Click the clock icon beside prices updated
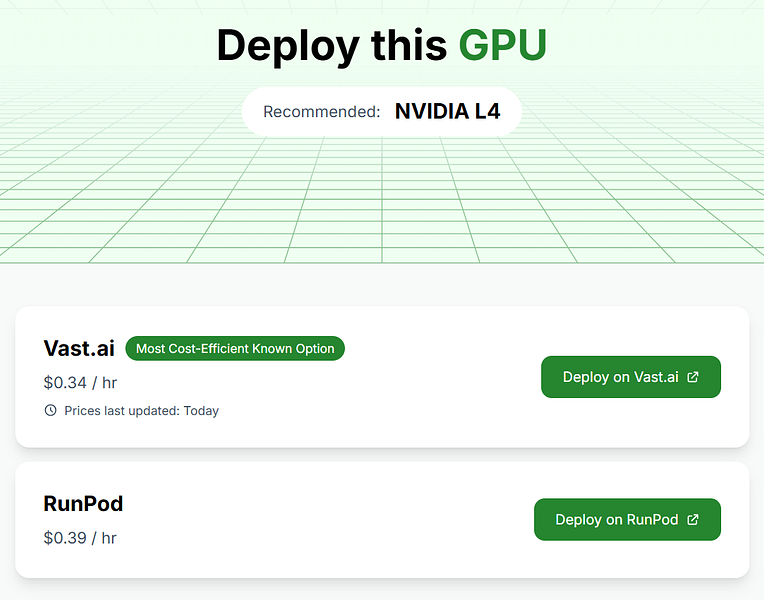 point(50,410)
